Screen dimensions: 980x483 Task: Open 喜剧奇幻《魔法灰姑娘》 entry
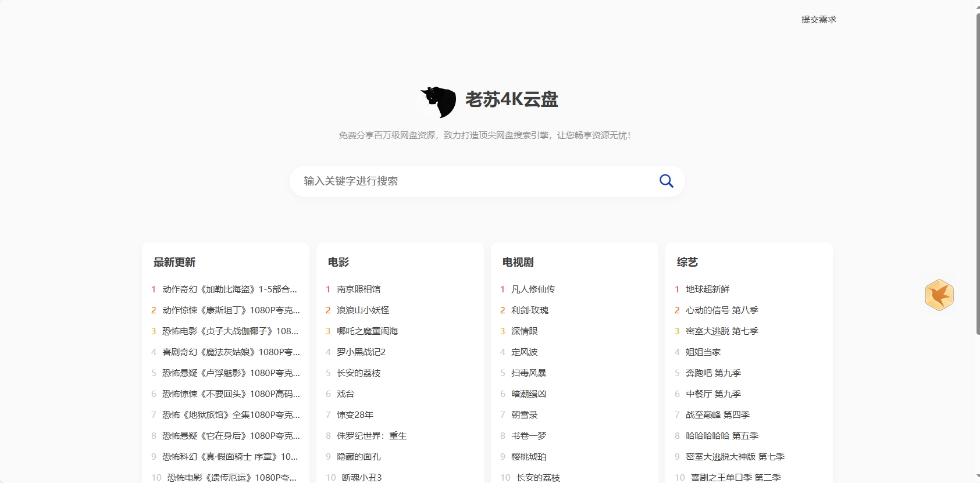pos(231,352)
